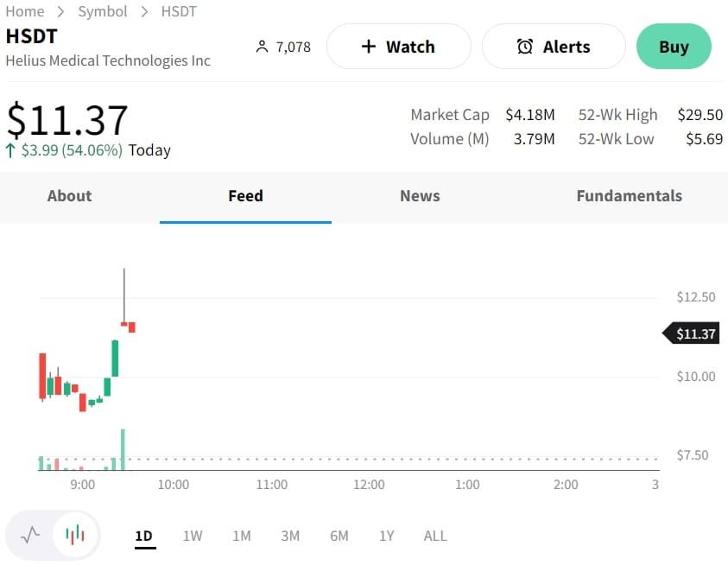Select the 1D time range

[x=143, y=536]
